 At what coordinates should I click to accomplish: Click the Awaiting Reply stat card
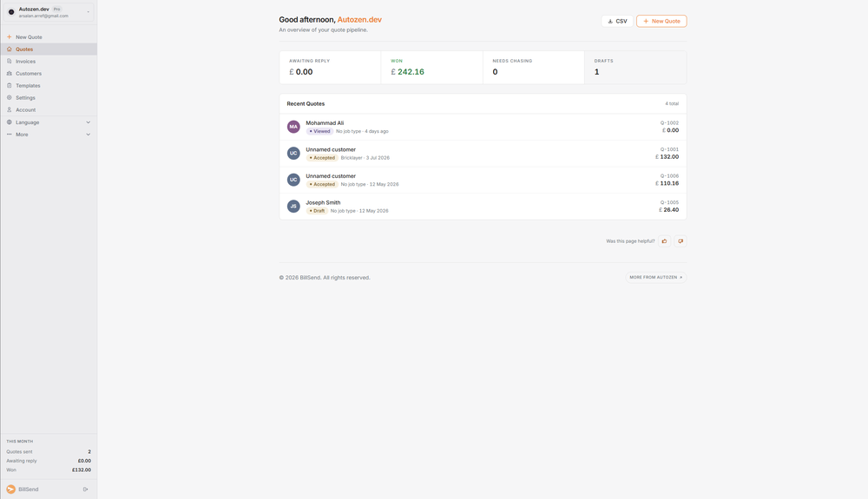[330, 68]
